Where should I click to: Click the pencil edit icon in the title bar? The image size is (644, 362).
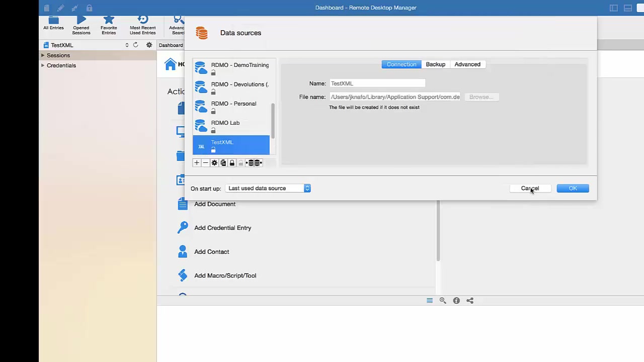60,8
